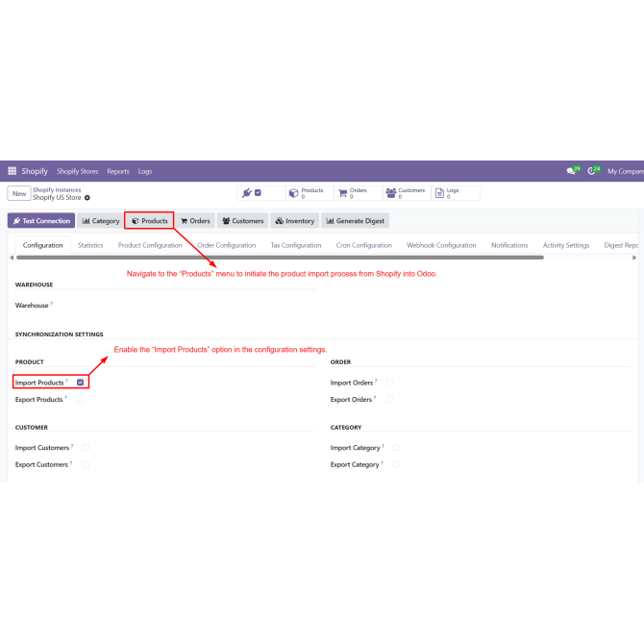Click the Shopify app title
The height and width of the screenshot is (644, 644).
[35, 171]
